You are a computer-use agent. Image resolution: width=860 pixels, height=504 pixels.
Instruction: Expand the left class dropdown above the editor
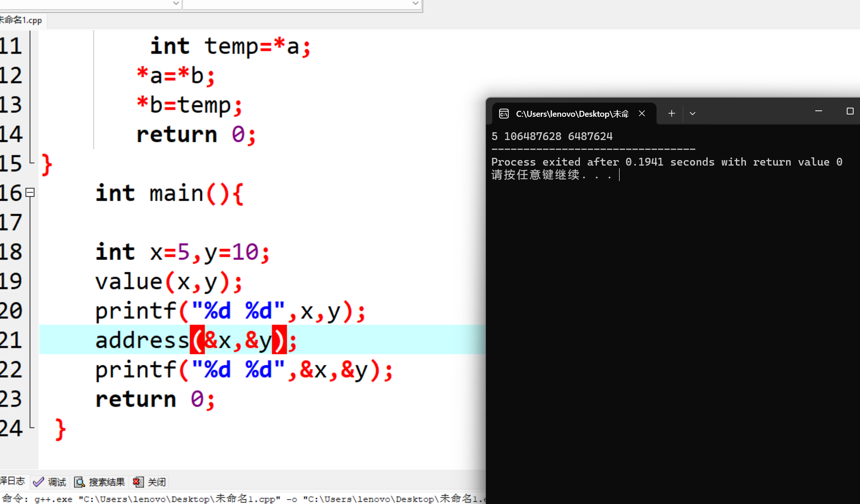point(176,4)
